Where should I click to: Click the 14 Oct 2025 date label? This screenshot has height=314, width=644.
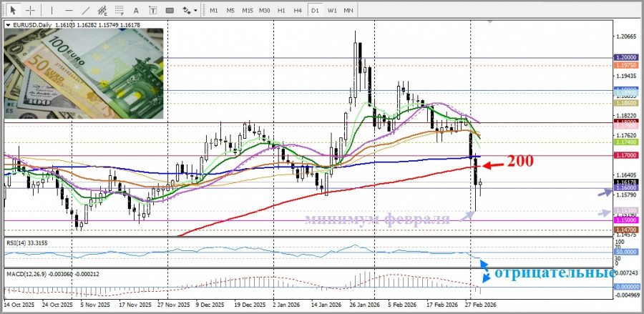(18, 305)
